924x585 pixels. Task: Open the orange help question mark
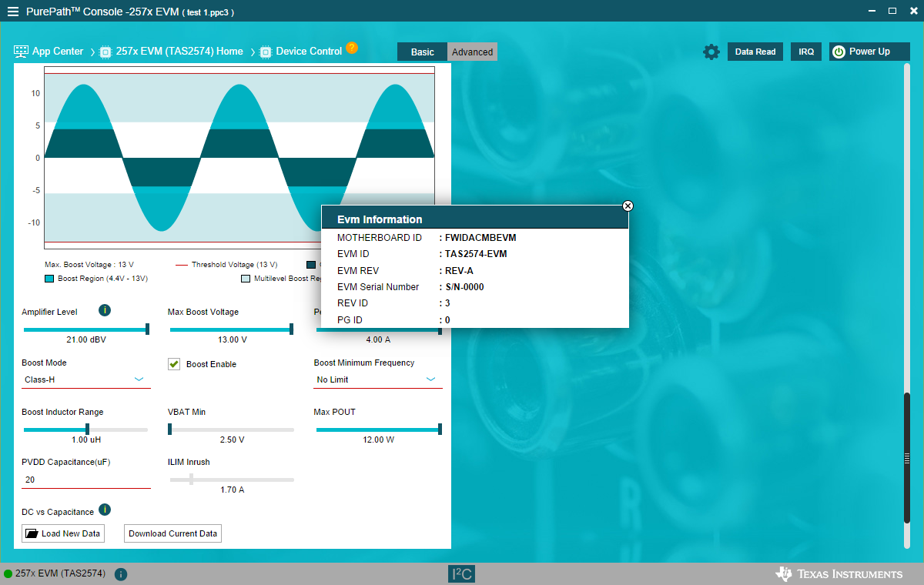[352, 47]
